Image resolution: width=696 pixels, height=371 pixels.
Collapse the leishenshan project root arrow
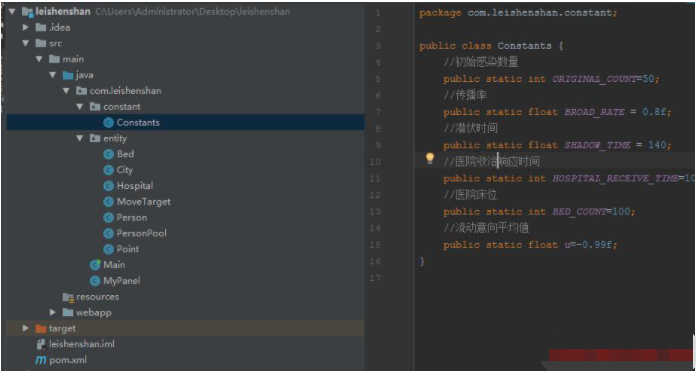click(x=12, y=12)
